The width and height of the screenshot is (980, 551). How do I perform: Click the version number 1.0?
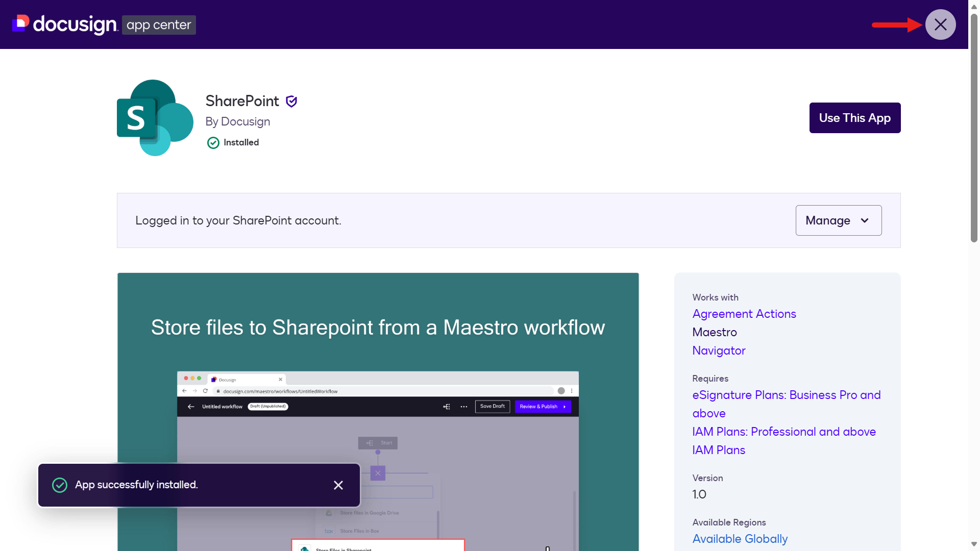click(699, 494)
